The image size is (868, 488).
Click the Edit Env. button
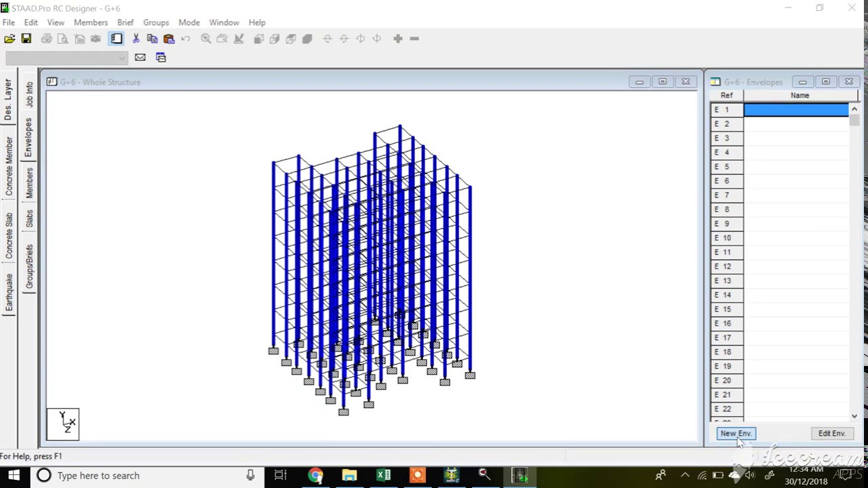(x=831, y=433)
